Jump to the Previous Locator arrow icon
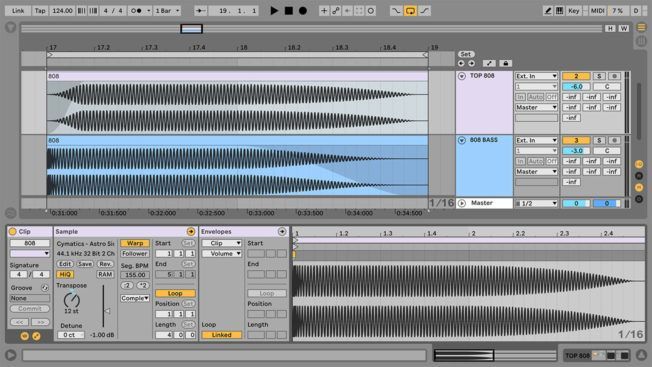The height and width of the screenshot is (367, 652). click(x=461, y=63)
